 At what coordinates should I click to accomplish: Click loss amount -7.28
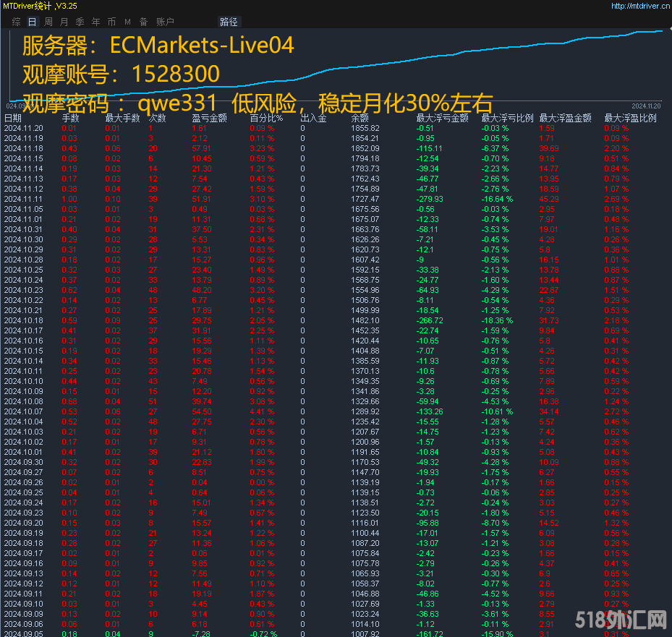[x=201, y=633]
